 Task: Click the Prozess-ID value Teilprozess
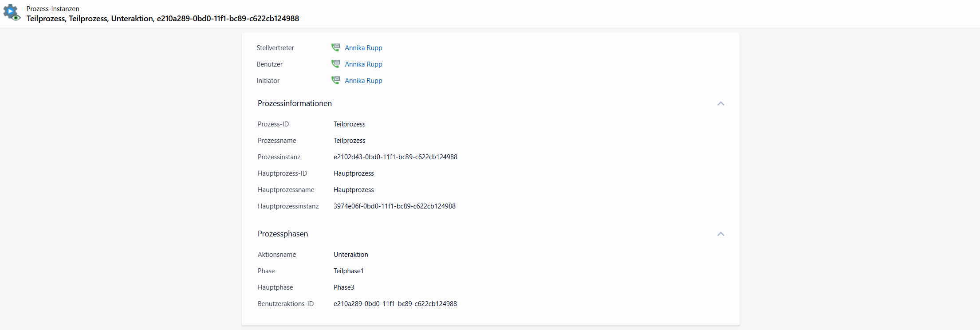pos(349,124)
